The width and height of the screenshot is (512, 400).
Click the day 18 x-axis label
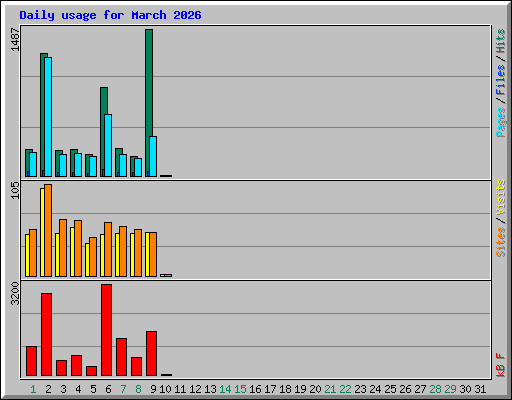(x=285, y=389)
